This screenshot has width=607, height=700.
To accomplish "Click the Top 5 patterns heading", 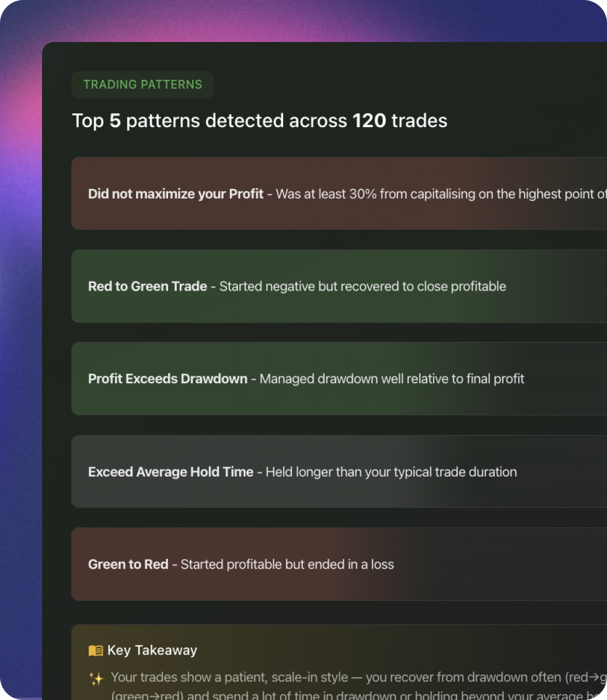I will [259, 121].
